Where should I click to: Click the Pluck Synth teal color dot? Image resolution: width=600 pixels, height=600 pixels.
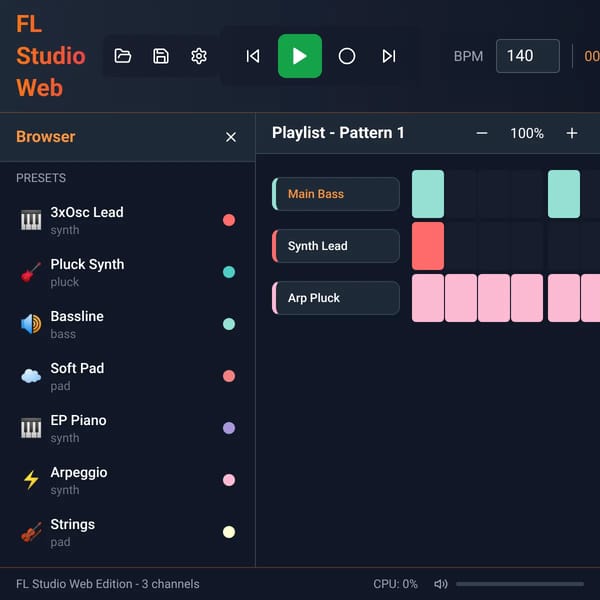[x=229, y=272]
